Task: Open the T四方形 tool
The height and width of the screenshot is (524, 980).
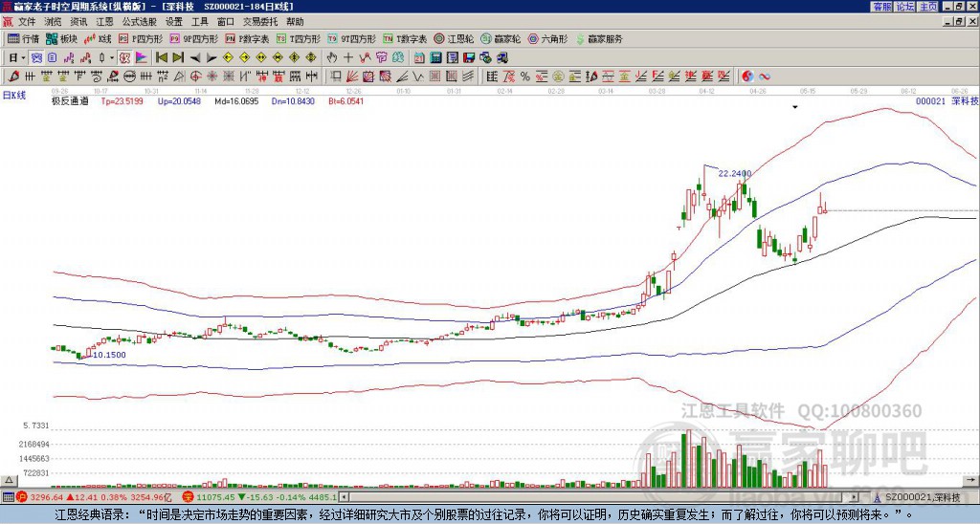Action: pos(299,38)
